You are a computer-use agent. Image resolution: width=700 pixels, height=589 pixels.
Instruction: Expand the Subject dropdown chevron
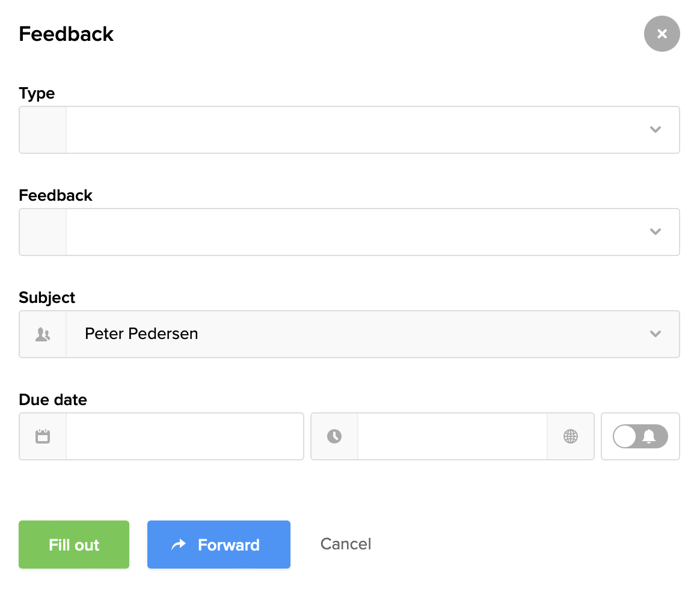(655, 334)
